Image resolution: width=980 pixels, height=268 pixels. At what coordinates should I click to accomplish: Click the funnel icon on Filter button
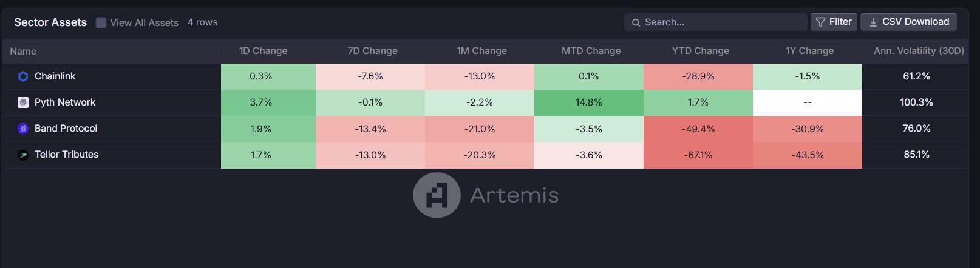[820, 22]
